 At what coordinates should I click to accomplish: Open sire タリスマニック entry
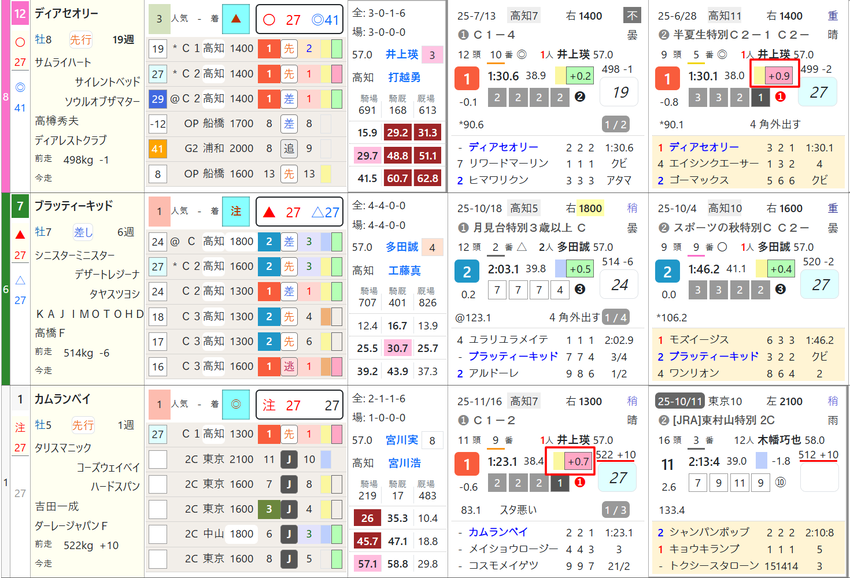(x=63, y=448)
